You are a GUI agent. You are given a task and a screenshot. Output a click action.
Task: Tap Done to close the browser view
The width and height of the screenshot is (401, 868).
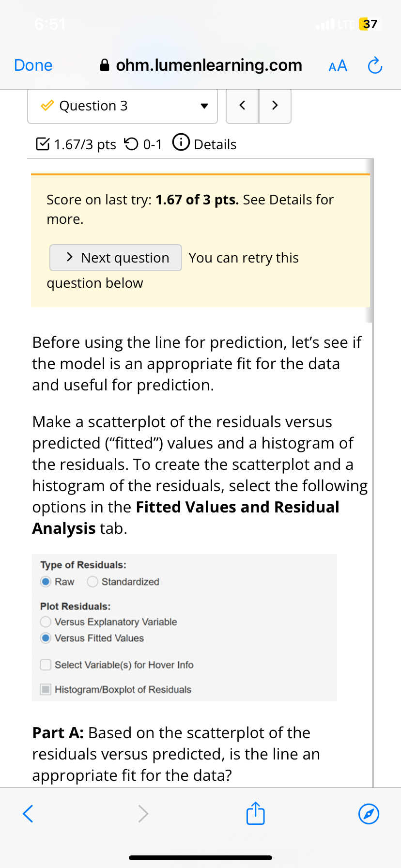coord(32,64)
